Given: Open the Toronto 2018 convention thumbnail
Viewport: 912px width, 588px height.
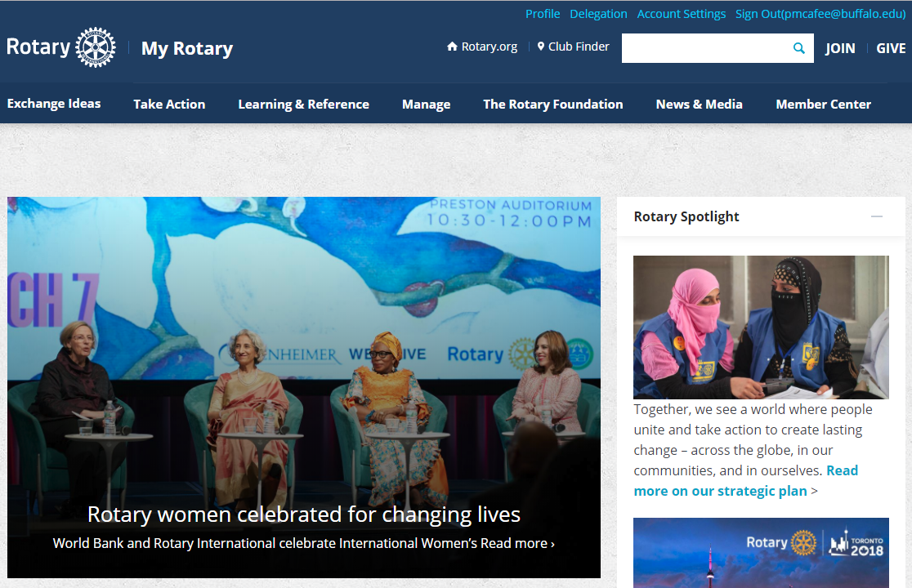Looking at the screenshot, I should [x=760, y=553].
